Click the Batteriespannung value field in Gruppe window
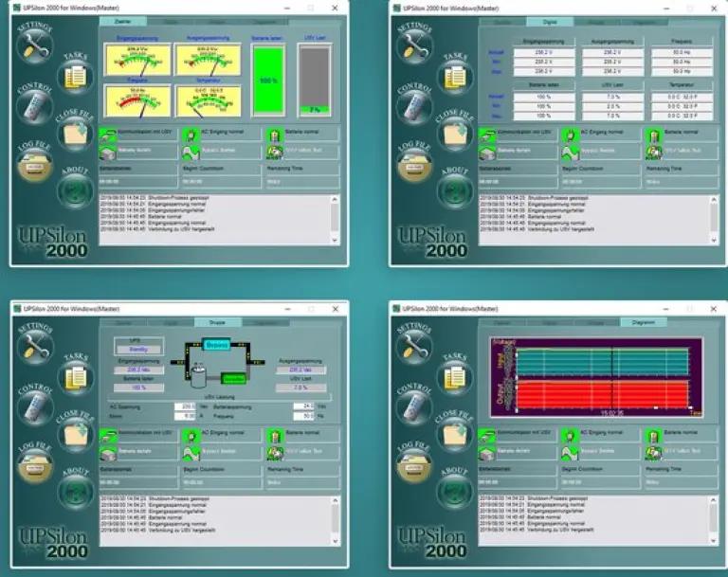This screenshot has height=577, width=728. point(304,406)
